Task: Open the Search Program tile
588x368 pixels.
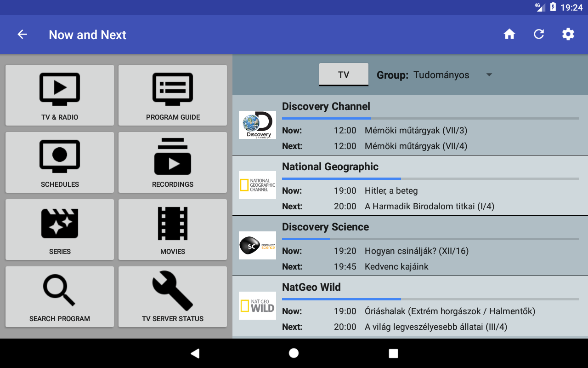Action: pyautogui.click(x=60, y=297)
